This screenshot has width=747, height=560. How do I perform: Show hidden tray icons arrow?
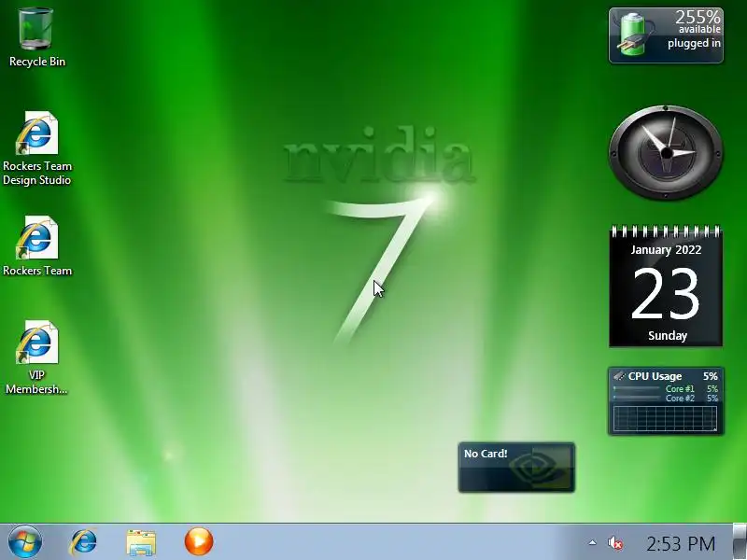tap(592, 542)
